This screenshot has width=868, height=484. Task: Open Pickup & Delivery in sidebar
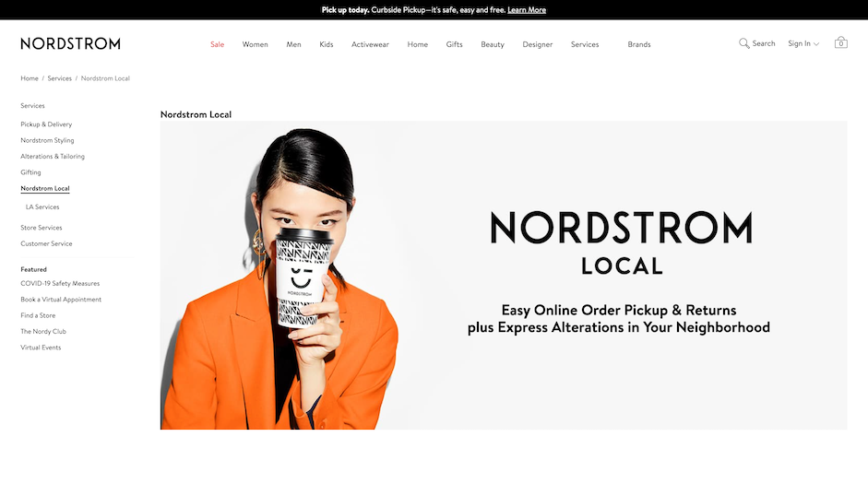point(46,124)
